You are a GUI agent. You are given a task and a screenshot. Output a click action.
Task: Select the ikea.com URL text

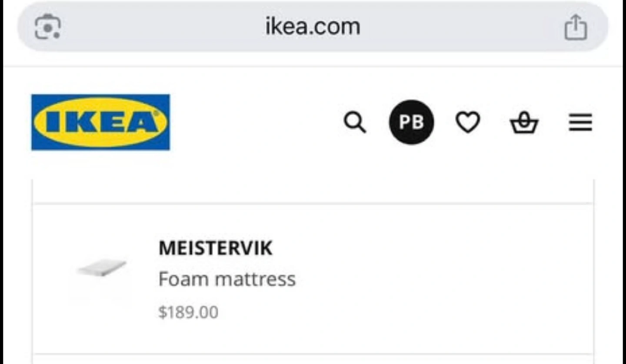[313, 27]
